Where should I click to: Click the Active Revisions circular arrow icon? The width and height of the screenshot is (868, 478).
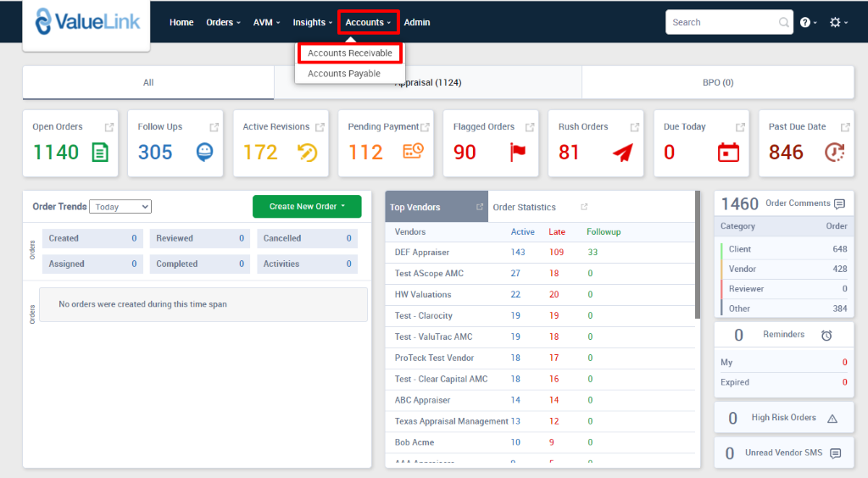pos(307,153)
